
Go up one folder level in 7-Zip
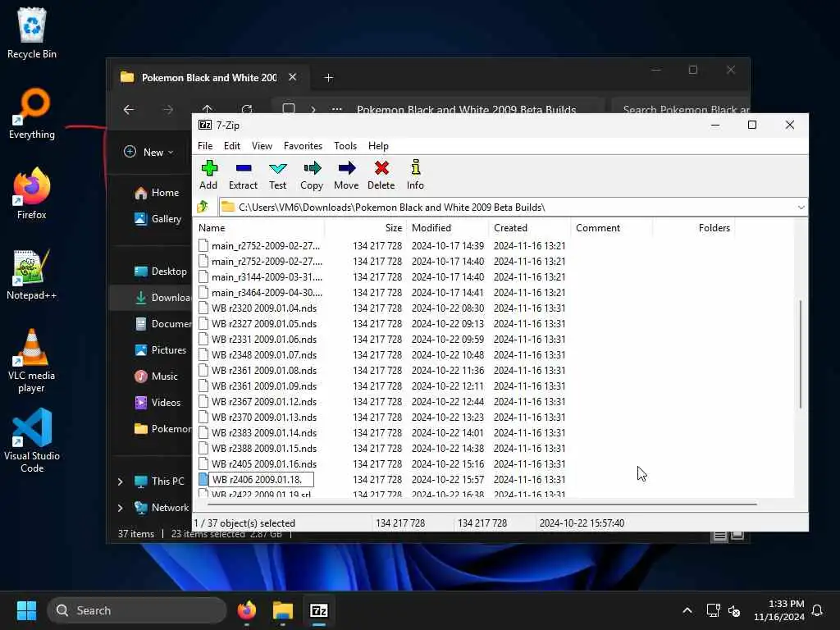click(x=203, y=207)
